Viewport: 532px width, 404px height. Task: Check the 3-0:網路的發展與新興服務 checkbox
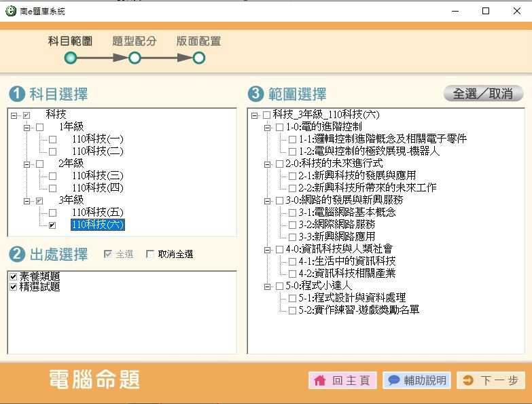279,201
